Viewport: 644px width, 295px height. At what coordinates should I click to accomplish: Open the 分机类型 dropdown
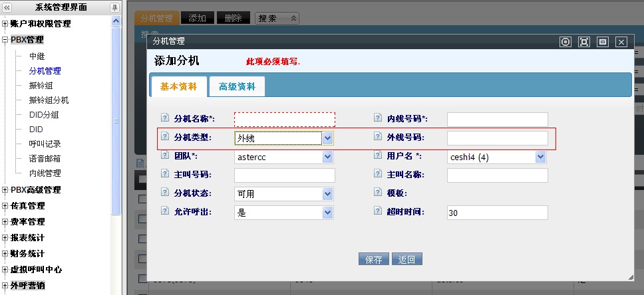[327, 138]
